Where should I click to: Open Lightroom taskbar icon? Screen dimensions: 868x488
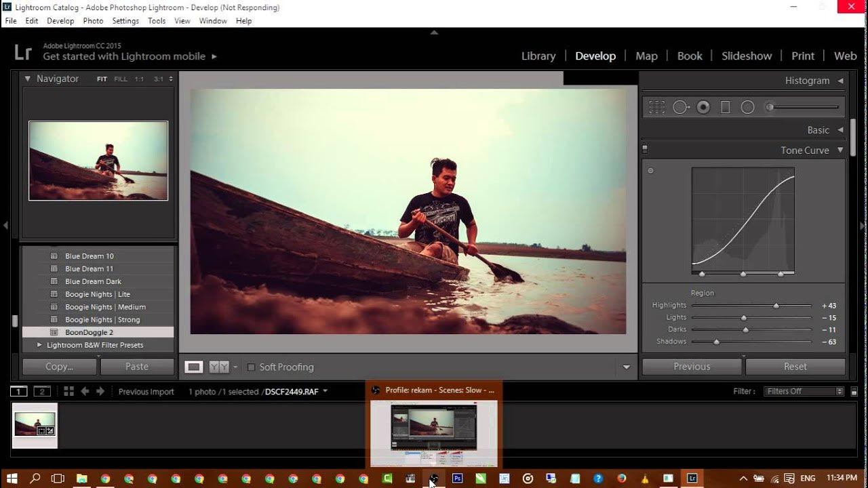coord(692,479)
